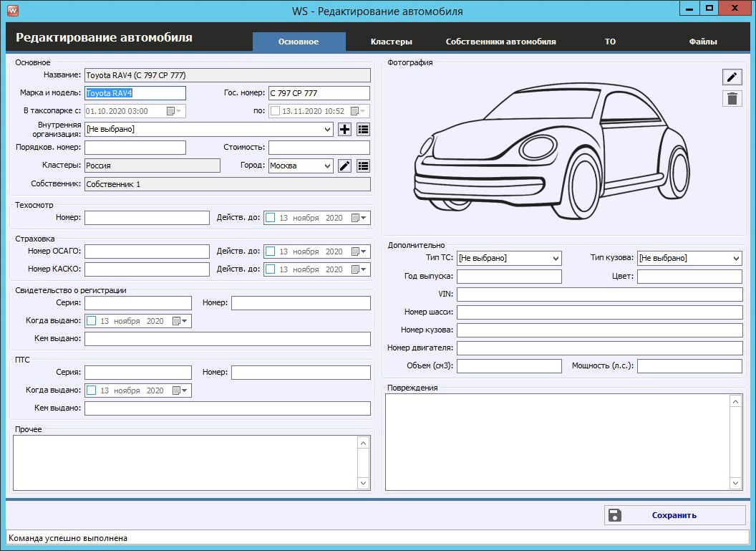Viewport: 756px width, 551px height.
Task: Toggle the ПТС issue date checkbox
Action: coord(92,391)
